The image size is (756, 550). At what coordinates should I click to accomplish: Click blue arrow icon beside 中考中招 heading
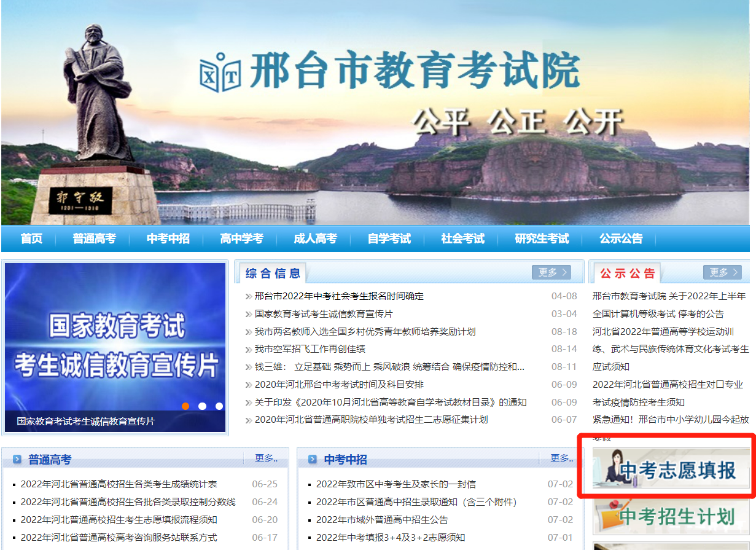click(313, 459)
